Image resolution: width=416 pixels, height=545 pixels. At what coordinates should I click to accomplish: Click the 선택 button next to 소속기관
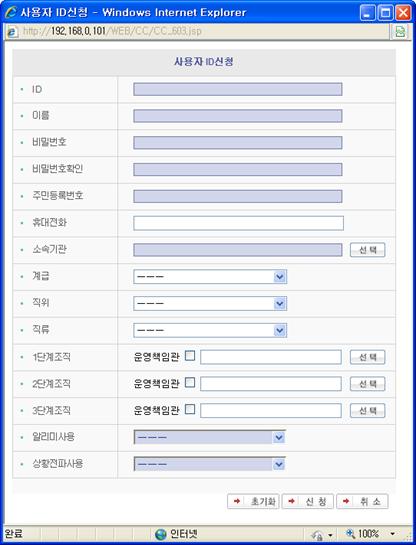(x=368, y=250)
